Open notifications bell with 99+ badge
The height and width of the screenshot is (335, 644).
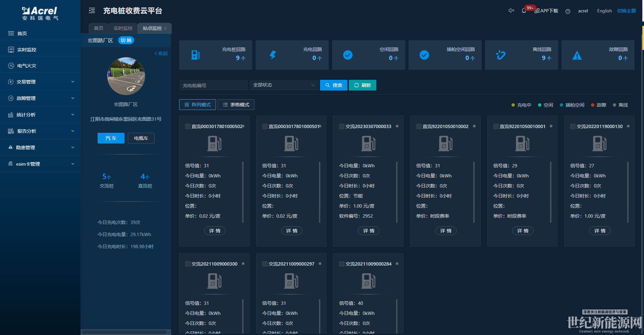524,11
